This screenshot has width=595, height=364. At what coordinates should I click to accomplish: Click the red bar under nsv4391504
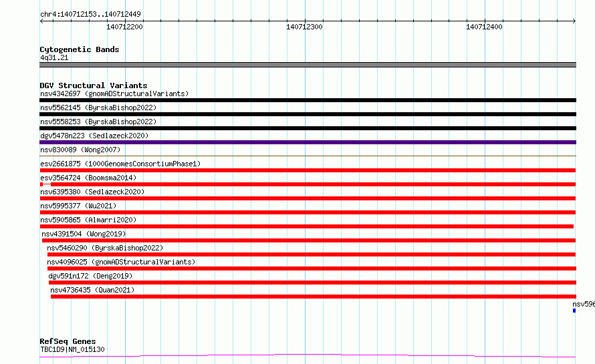tap(309, 240)
